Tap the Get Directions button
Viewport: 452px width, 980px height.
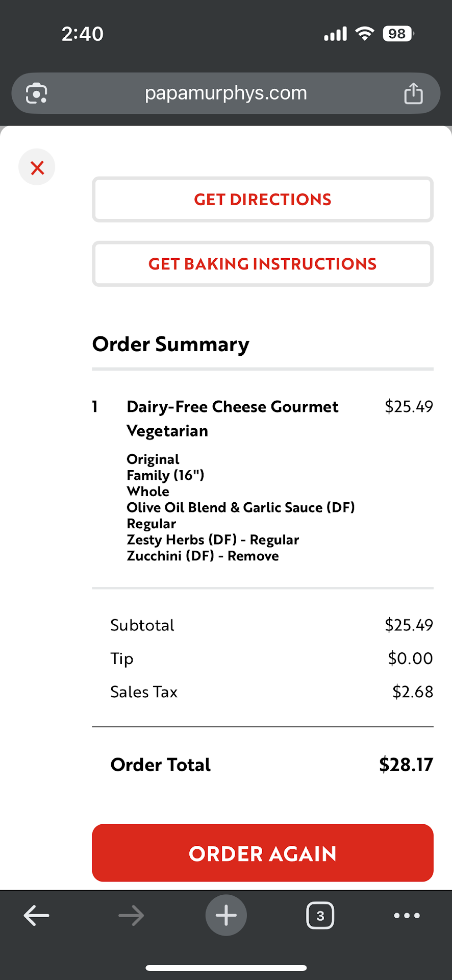[x=263, y=200]
